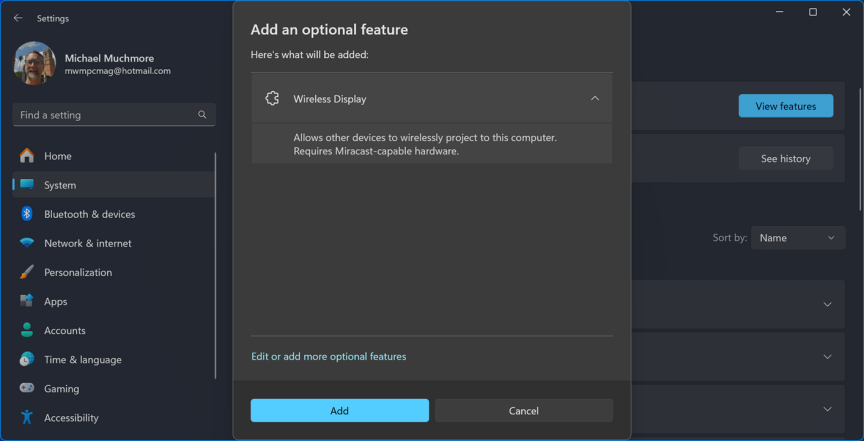Click the Wireless Display feature name

(330, 99)
